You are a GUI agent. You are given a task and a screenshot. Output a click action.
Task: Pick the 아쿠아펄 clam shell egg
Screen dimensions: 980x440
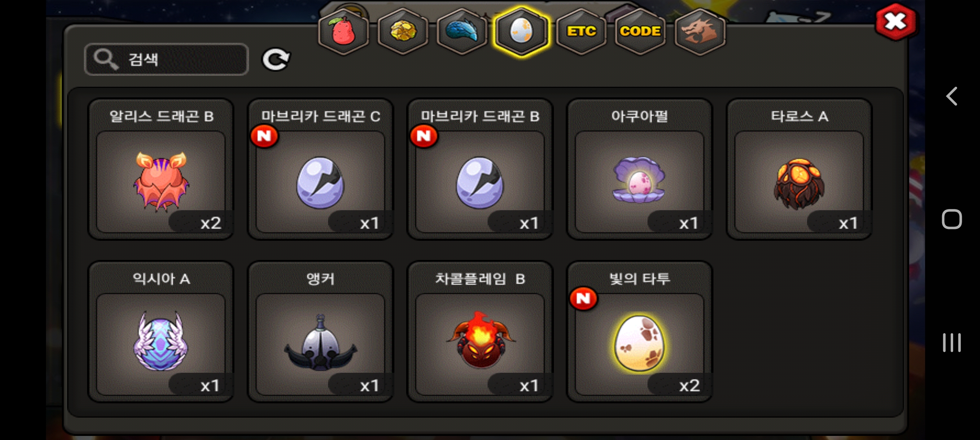click(x=639, y=169)
